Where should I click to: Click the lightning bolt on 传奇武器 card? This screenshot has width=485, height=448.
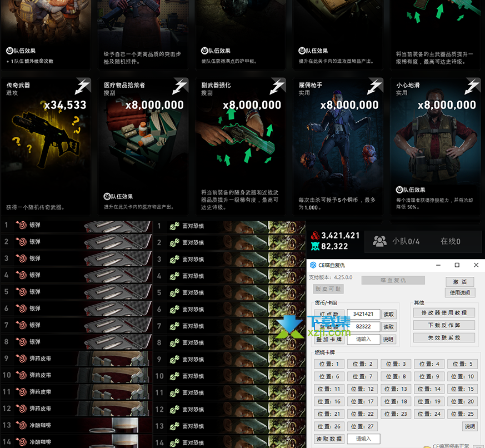click(x=83, y=86)
